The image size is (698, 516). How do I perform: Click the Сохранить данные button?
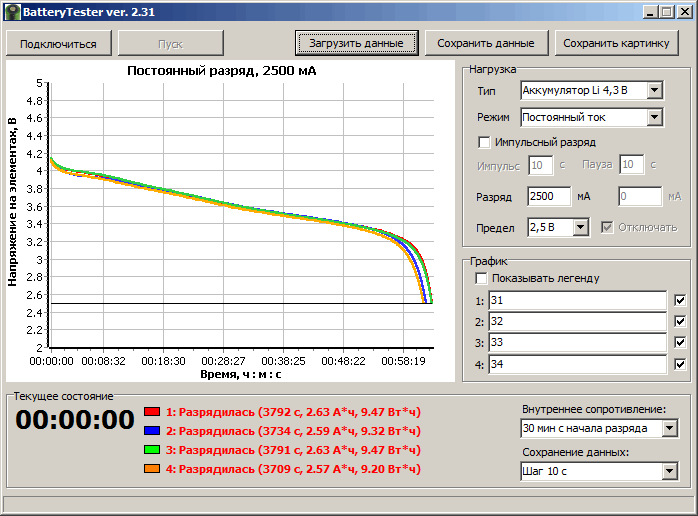[486, 43]
